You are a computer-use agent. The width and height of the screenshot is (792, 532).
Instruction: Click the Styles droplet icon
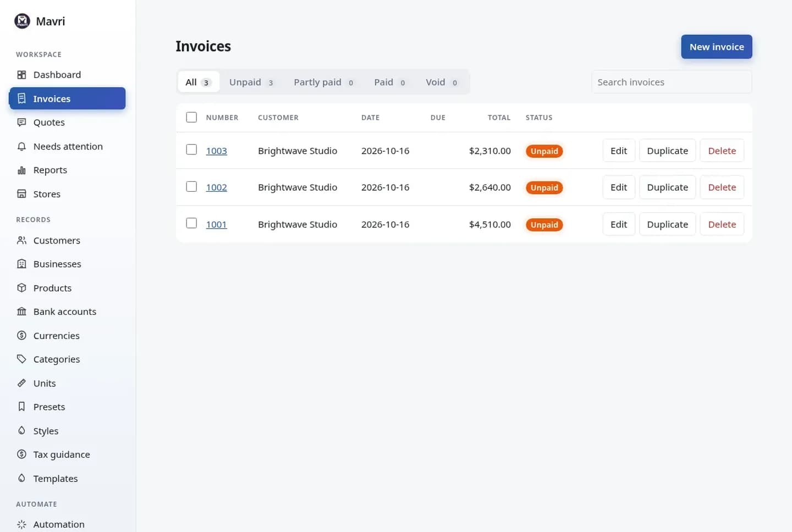(21, 431)
